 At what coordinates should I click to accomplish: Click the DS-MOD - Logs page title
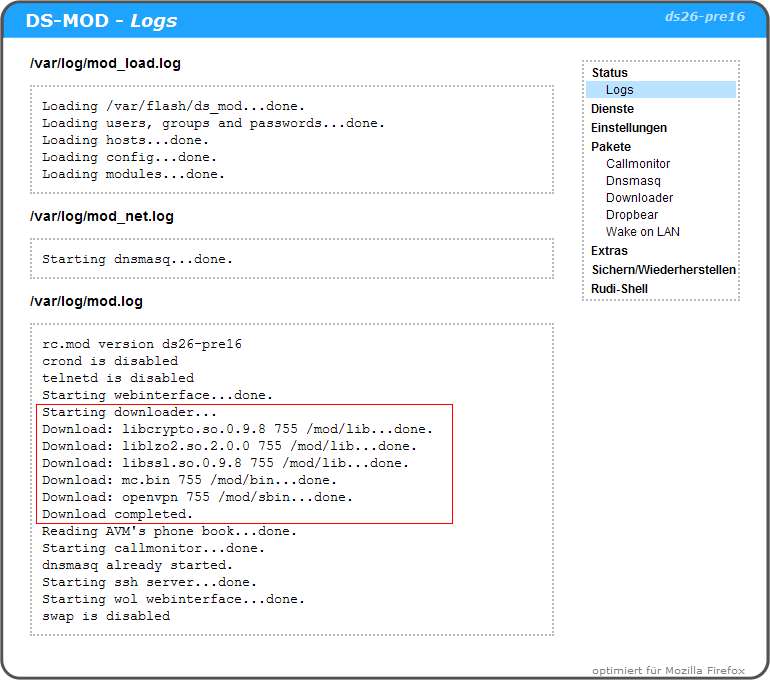pos(101,20)
